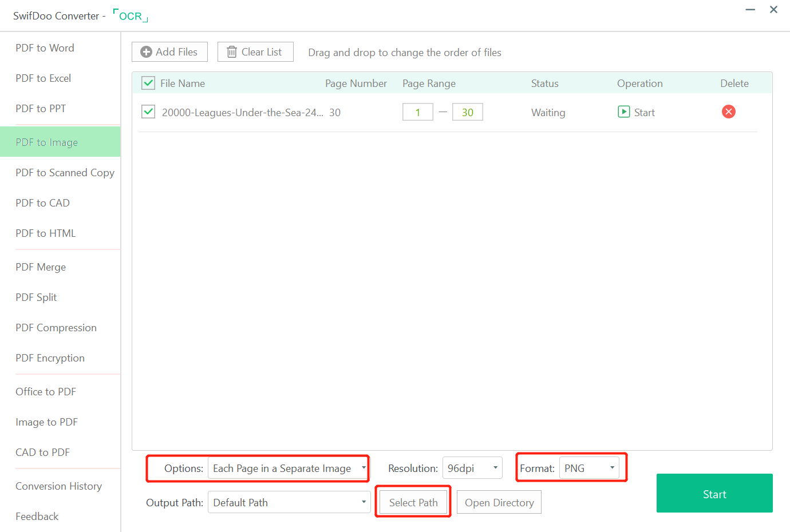This screenshot has height=532, width=790.
Task: Switch to PDF to Word
Action: [45, 48]
